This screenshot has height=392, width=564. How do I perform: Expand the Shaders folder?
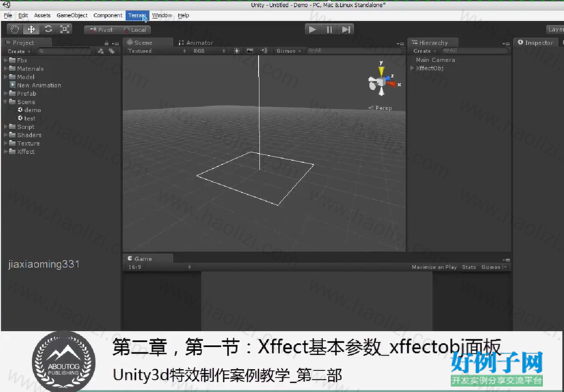(6, 135)
